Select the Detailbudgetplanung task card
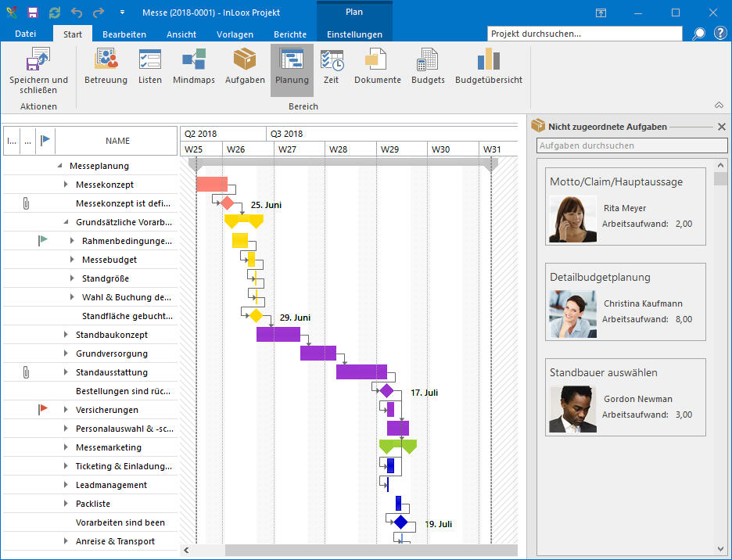The image size is (732, 560). click(x=625, y=302)
